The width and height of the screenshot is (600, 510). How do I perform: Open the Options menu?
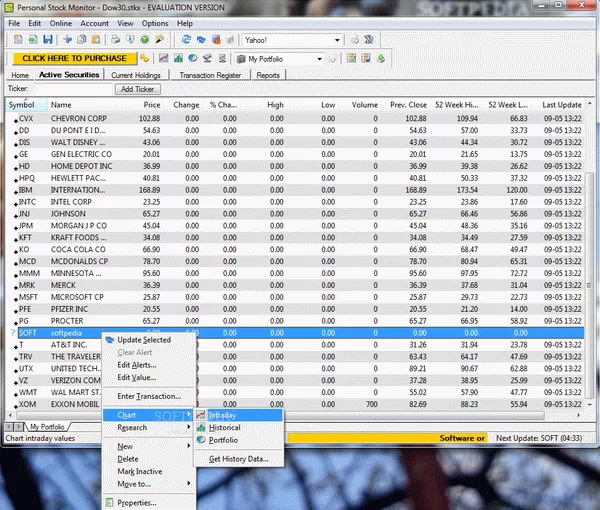(x=155, y=23)
